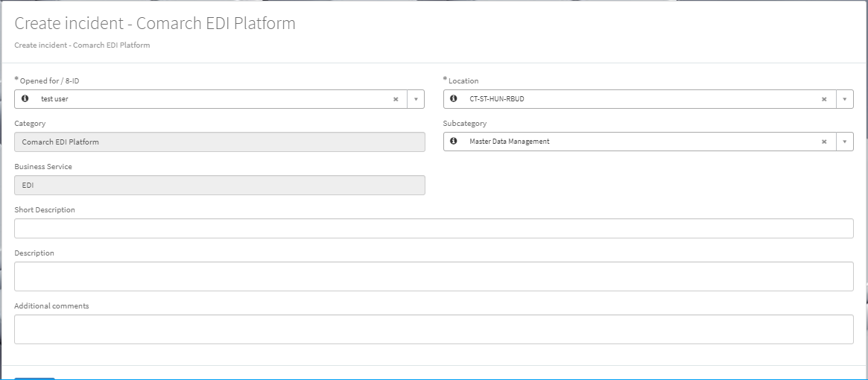This screenshot has height=380, width=868.
Task: Click the Subcategory label
Action: (464, 124)
